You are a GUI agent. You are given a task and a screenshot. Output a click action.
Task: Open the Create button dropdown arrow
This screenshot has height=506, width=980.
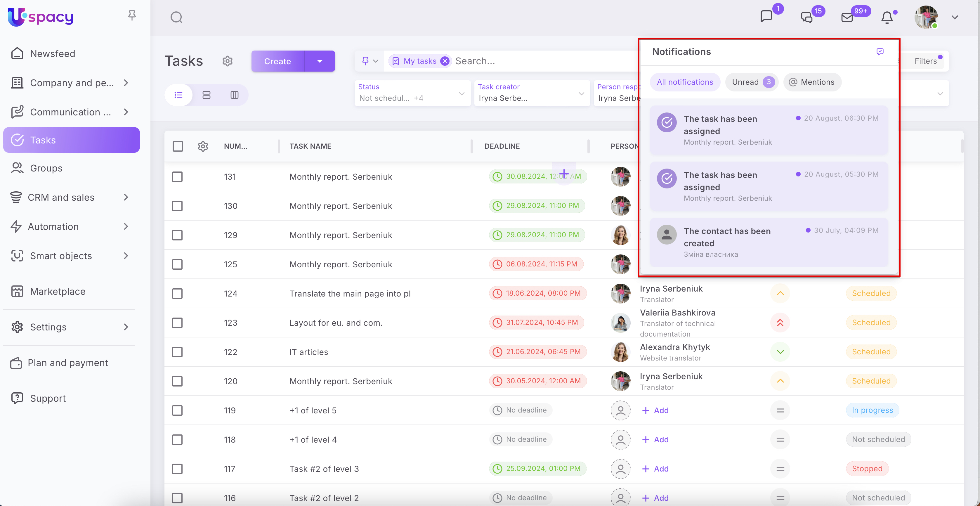pyautogui.click(x=320, y=61)
